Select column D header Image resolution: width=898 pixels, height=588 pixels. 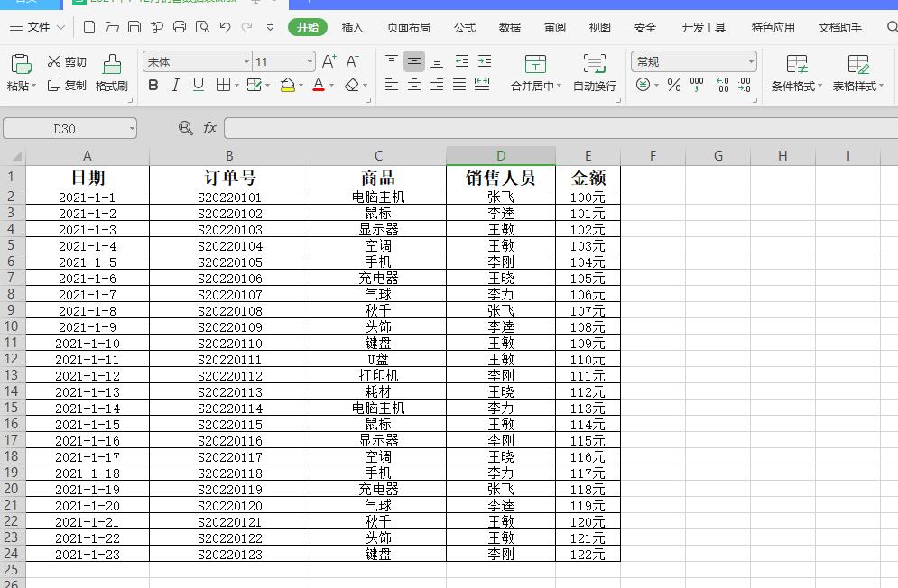[501, 156]
